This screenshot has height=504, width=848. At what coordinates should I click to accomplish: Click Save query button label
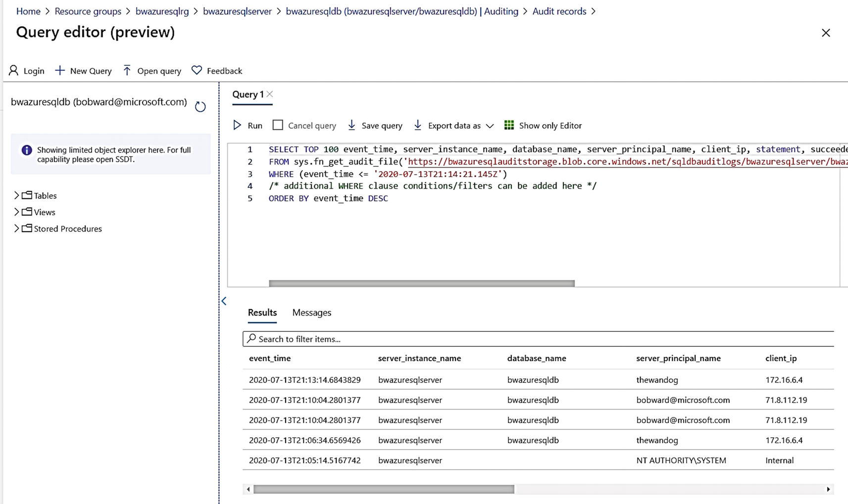382,126
